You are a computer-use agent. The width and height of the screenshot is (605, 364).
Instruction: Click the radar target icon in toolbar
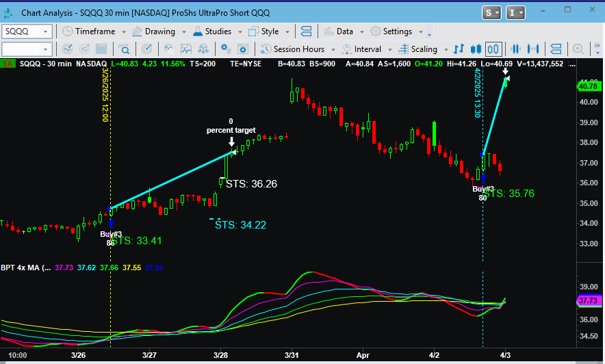click(x=146, y=49)
